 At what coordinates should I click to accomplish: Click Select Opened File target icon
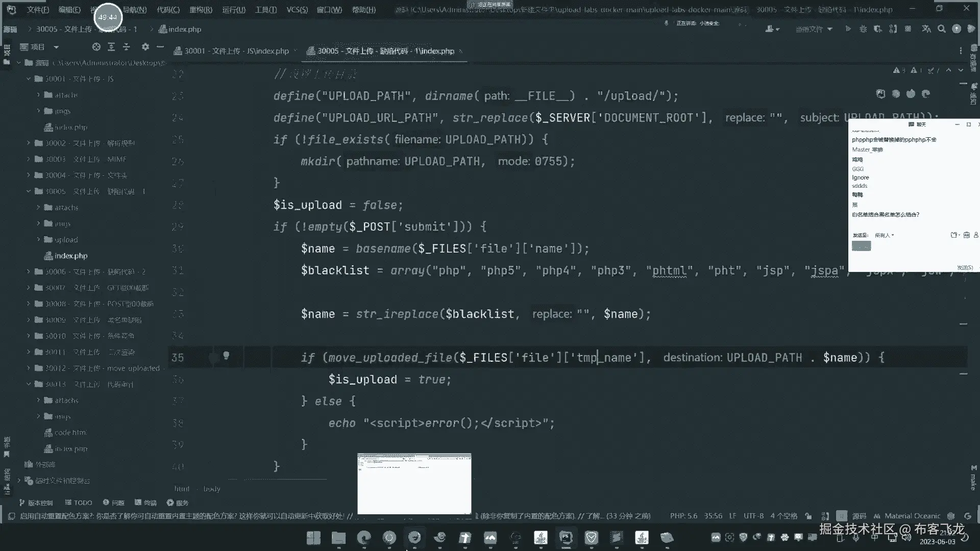click(96, 47)
